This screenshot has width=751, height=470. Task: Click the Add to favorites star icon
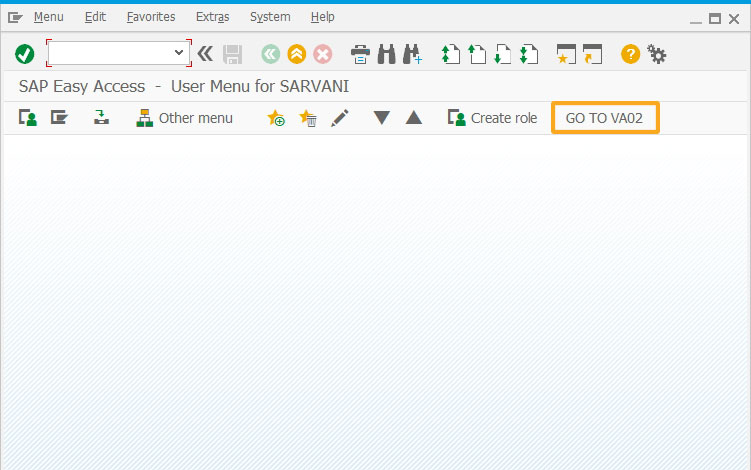(276, 118)
